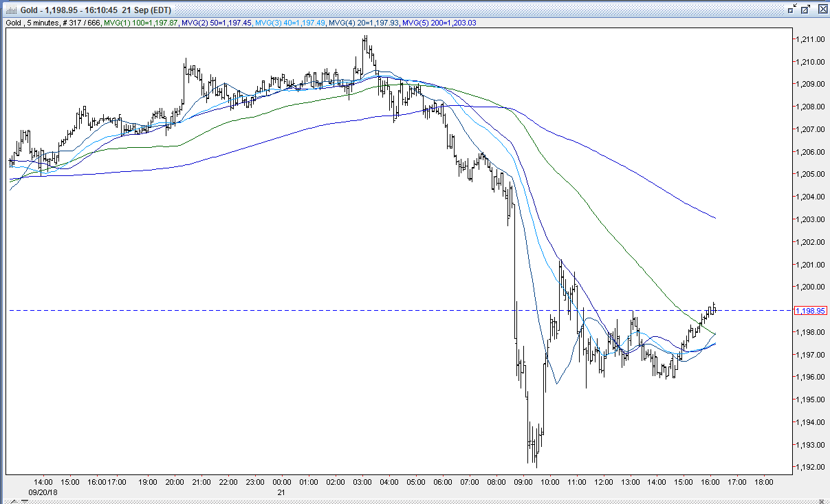Click the frame grip icon beside Gold title
Screen dimensions: 830x504
click(10, 10)
